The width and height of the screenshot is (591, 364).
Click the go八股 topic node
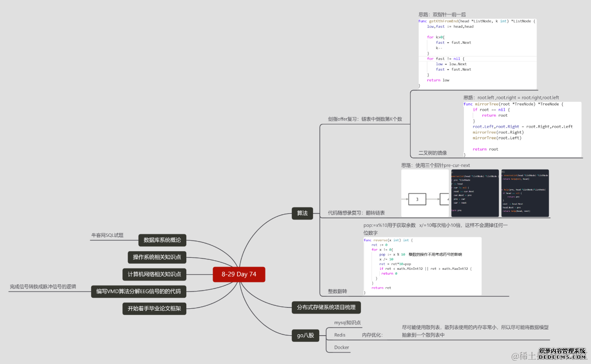[305, 335]
